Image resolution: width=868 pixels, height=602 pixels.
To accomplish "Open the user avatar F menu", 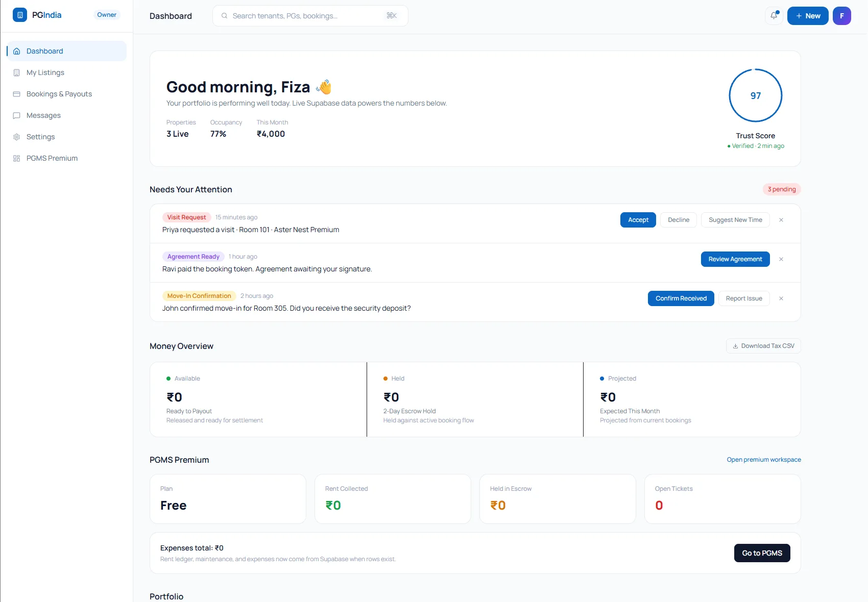I will point(842,16).
